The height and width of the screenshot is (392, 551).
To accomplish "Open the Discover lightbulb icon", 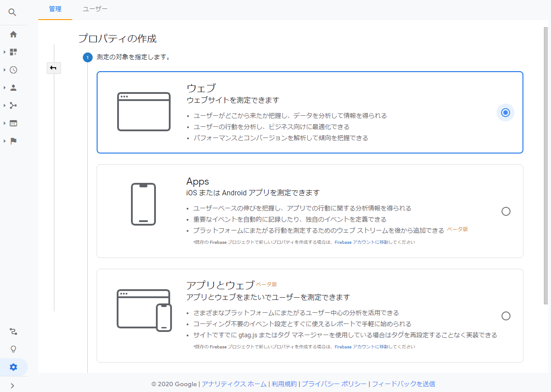I will coord(13,349).
